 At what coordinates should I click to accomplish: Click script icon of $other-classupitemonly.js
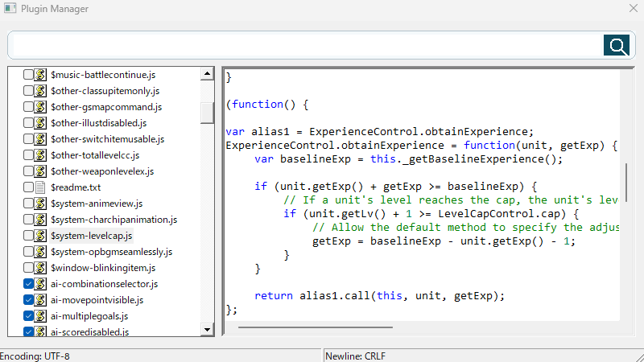click(40, 90)
